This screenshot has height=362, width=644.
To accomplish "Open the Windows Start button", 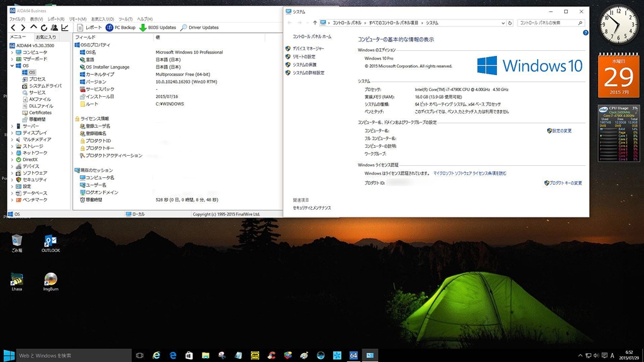I will point(8,356).
